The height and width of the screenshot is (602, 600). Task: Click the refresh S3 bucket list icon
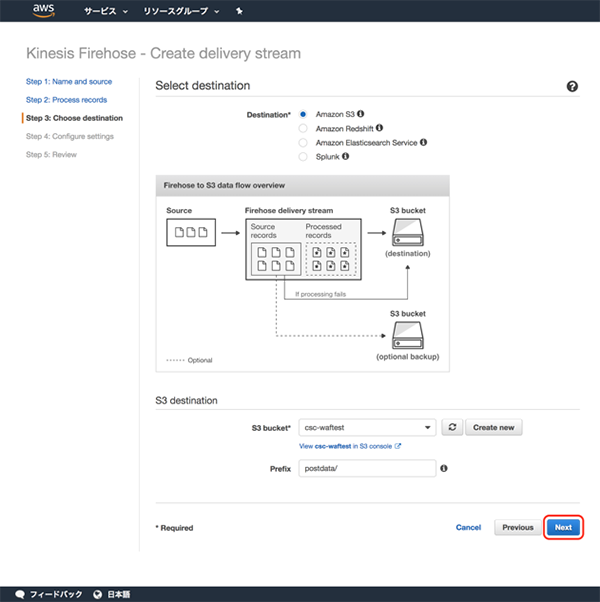452,427
